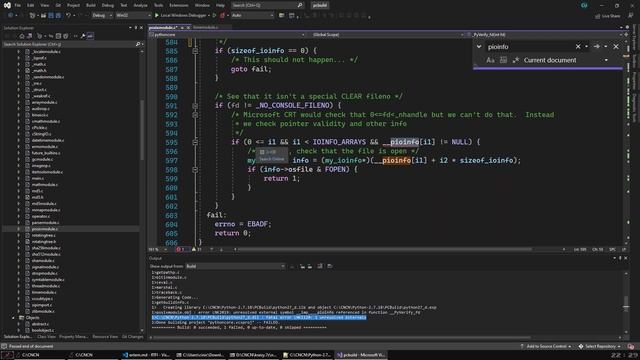640x360 pixels.
Task: Click the Visual Studio logo icon
Action: tap(7, 5)
